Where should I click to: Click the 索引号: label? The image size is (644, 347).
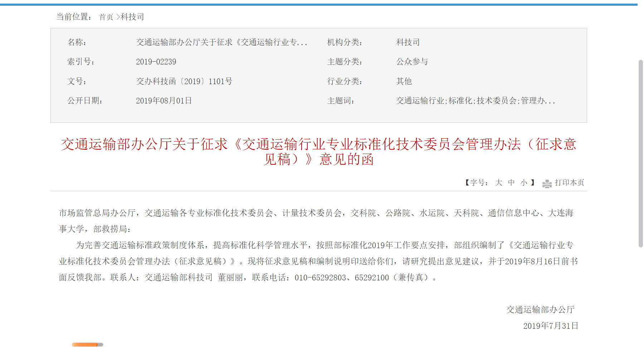point(81,62)
